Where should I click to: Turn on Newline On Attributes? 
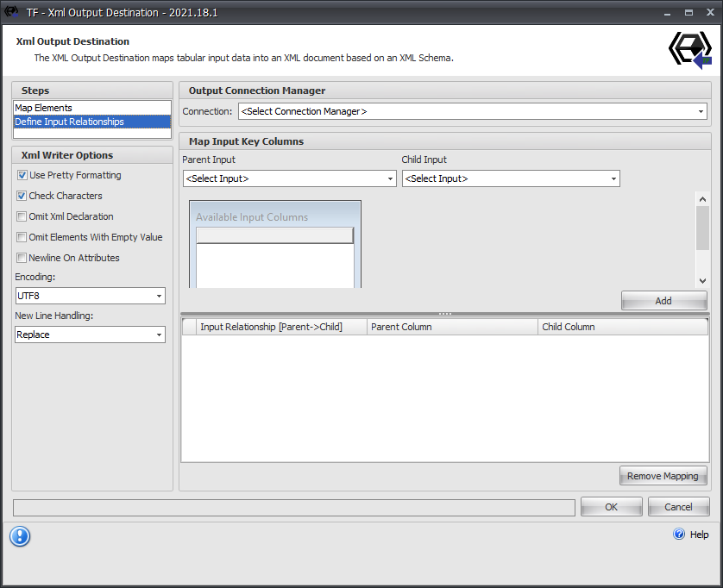click(x=22, y=258)
